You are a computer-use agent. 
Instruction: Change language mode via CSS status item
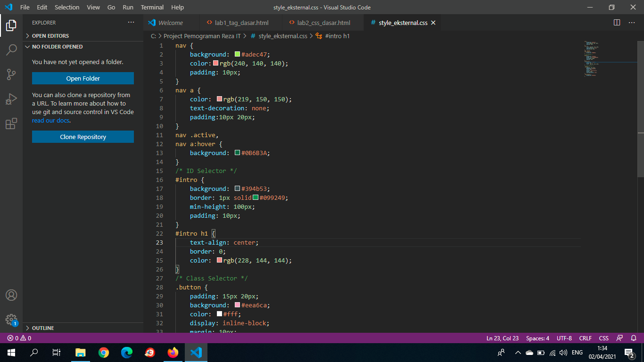[604, 338]
